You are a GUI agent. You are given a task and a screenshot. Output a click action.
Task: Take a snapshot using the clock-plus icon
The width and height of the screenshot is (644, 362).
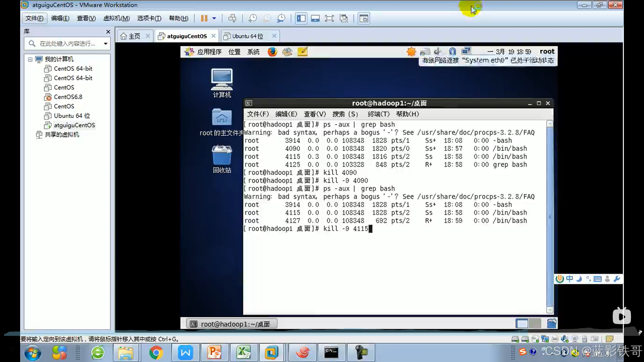point(253,18)
